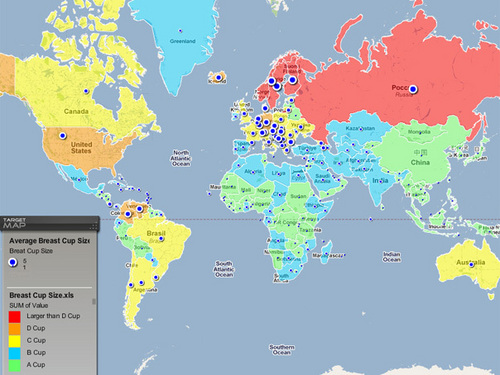Click the yellow C Cup swatch
This screenshot has height=375, width=500.
tap(15, 341)
